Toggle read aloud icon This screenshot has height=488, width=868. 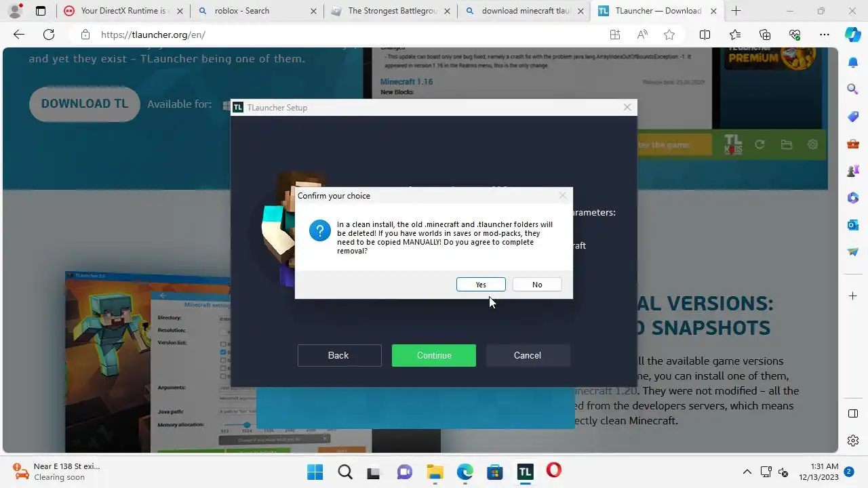(642, 35)
